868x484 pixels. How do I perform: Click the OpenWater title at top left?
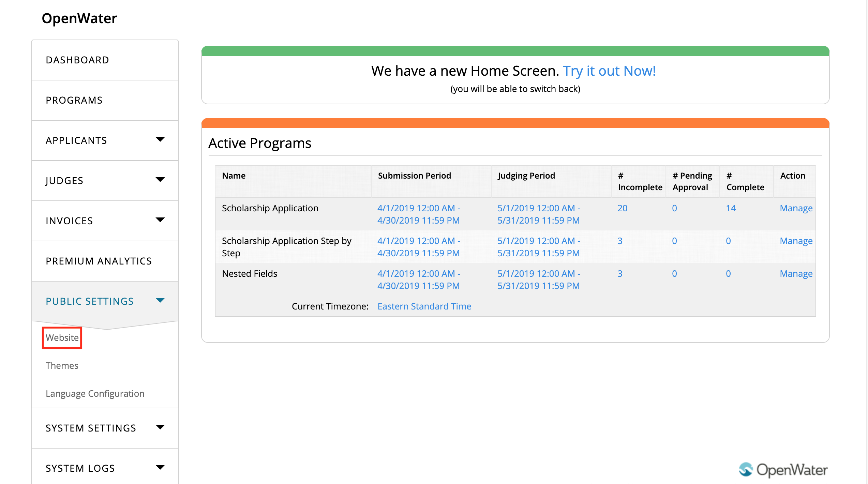[x=79, y=18]
